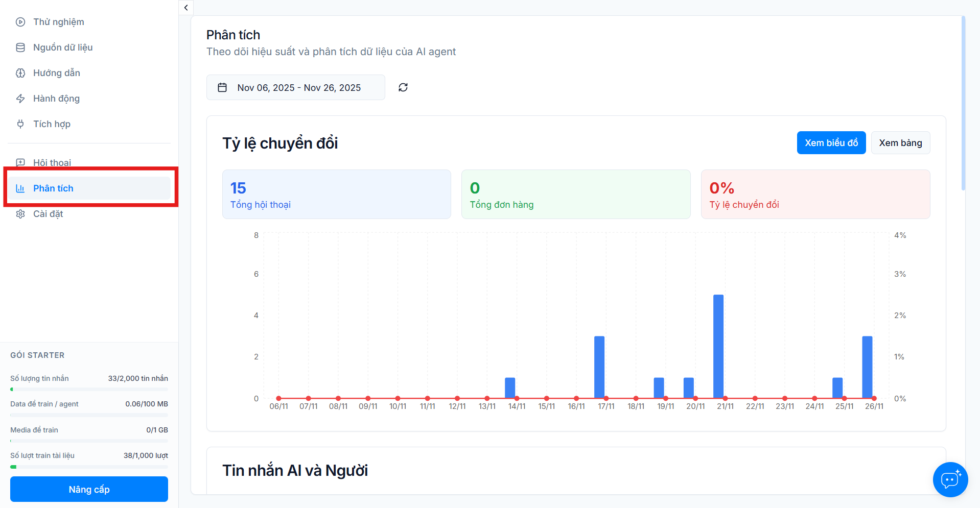
Task: Click the red data point at 23/11
Action: pyautogui.click(x=785, y=398)
